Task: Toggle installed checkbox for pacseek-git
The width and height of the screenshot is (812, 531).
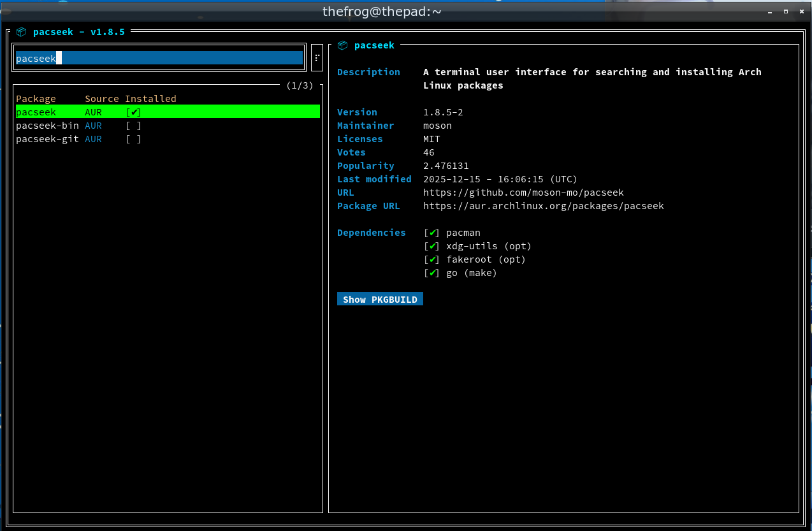Action: coord(133,139)
